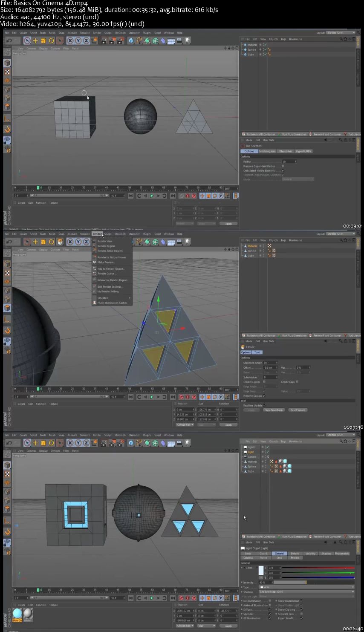Click Y axis lock in the 00:17:46 frame

point(78,242)
